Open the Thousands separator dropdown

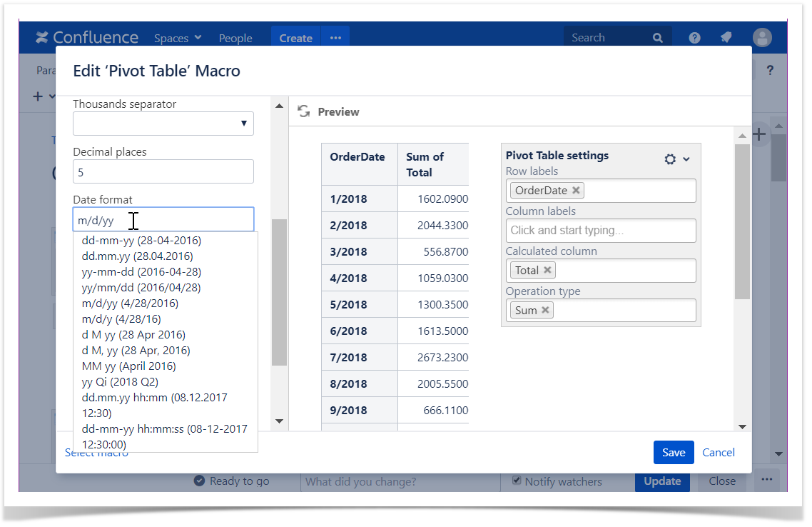[x=163, y=124]
